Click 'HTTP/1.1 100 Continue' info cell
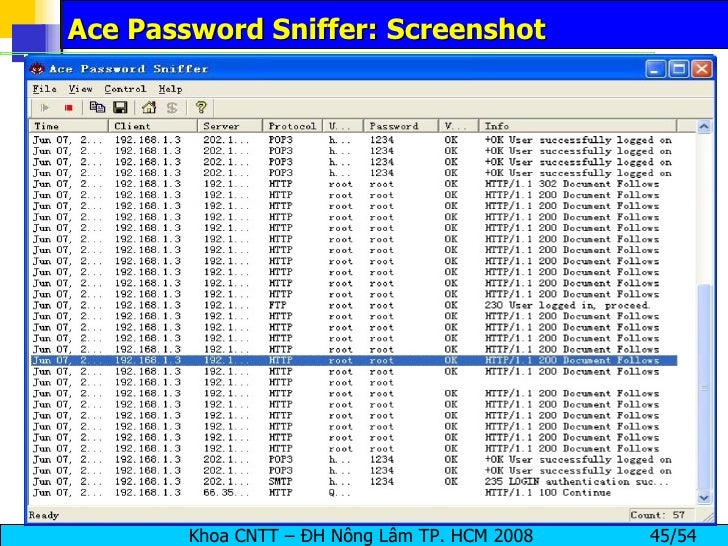Image resolution: width=728 pixels, height=546 pixels. [548, 493]
